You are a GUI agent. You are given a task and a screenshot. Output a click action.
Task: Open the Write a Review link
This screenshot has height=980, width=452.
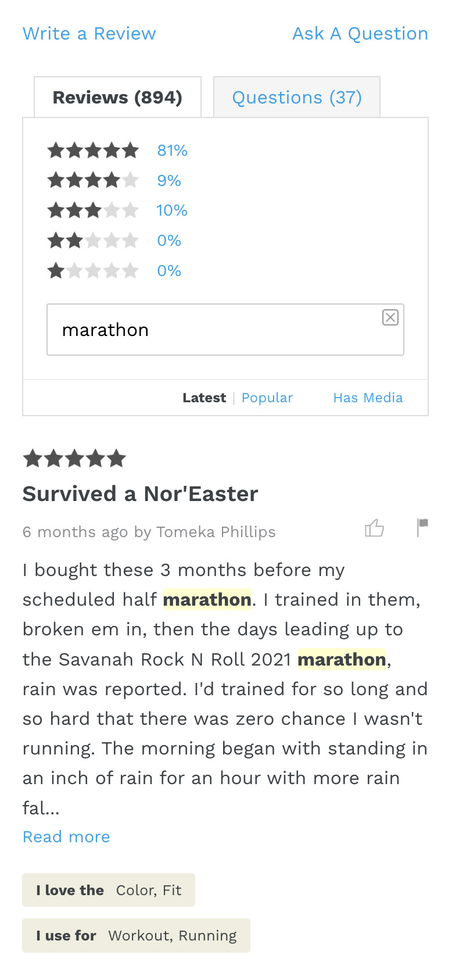[89, 34]
